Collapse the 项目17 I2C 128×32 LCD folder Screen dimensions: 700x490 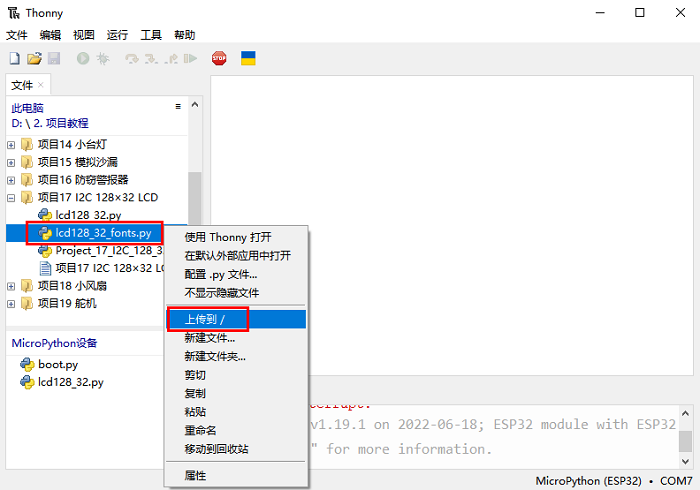11,198
